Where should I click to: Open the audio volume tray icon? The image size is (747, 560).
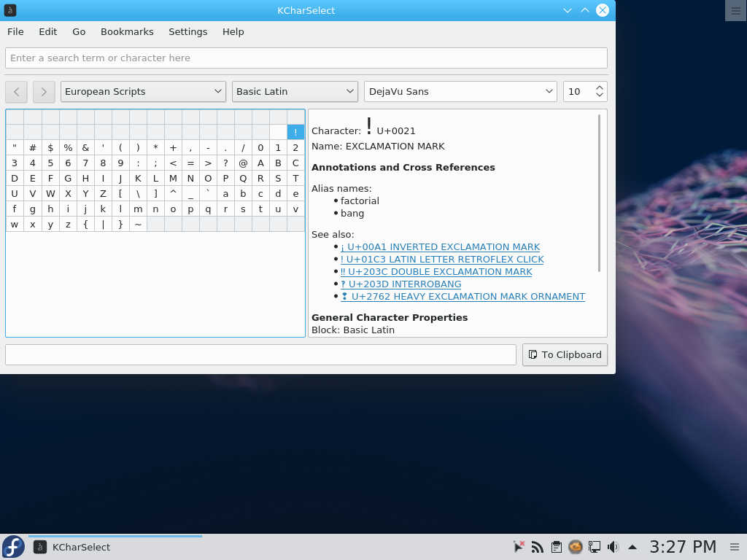pyautogui.click(x=613, y=547)
